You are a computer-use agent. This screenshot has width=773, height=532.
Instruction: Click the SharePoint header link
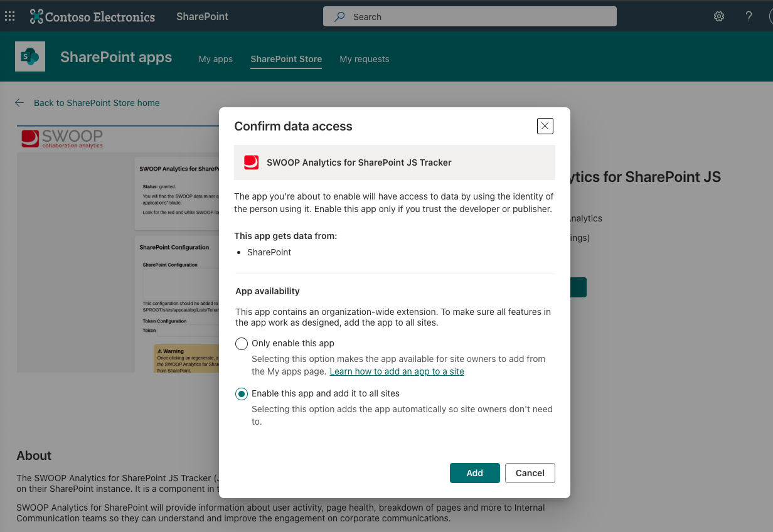pos(203,16)
